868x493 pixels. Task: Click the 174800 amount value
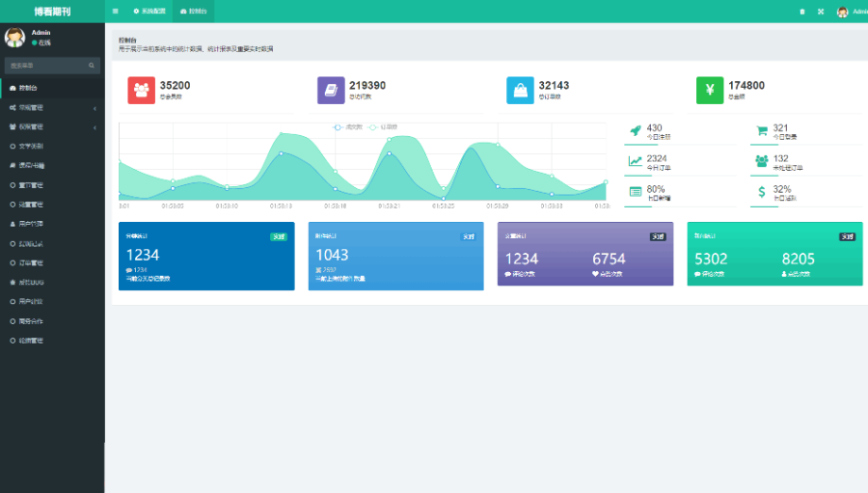[x=746, y=85]
